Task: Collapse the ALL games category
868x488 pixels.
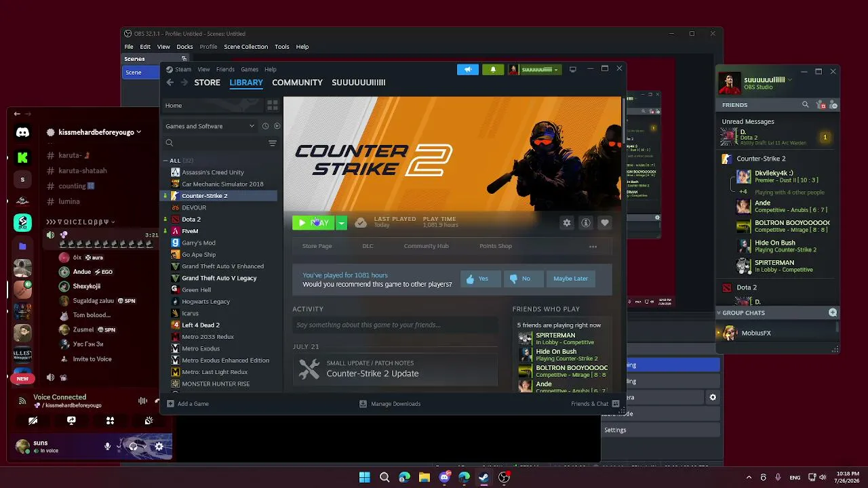Action: coord(165,161)
